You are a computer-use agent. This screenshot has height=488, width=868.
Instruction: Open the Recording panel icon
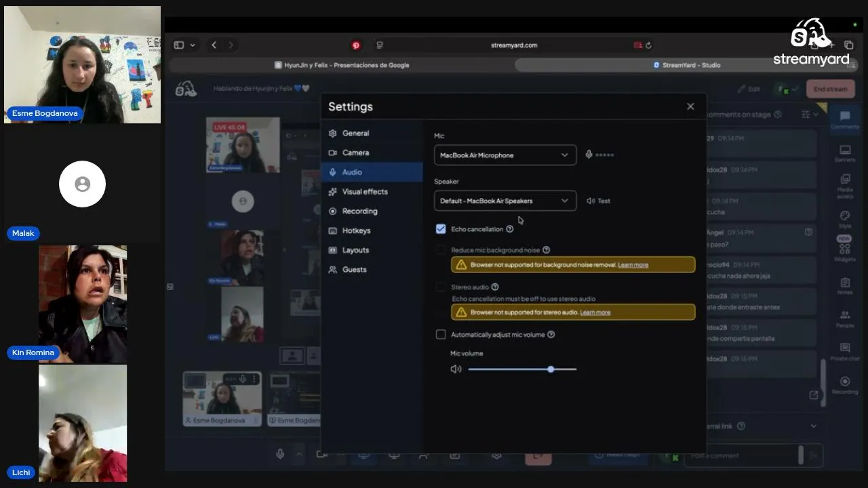click(845, 385)
